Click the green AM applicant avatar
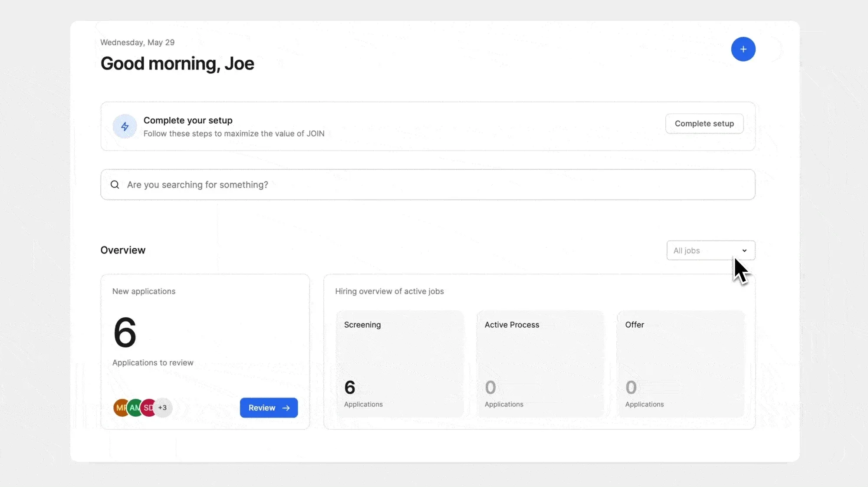 (x=135, y=408)
